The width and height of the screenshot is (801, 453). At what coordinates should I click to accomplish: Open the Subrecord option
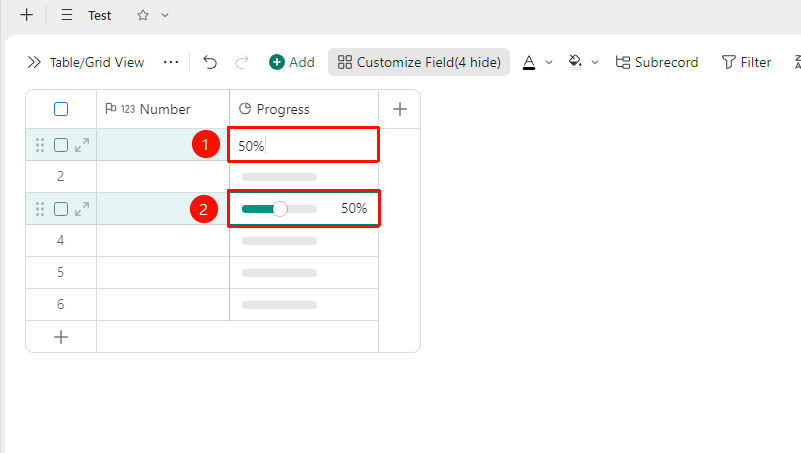pyautogui.click(x=657, y=62)
